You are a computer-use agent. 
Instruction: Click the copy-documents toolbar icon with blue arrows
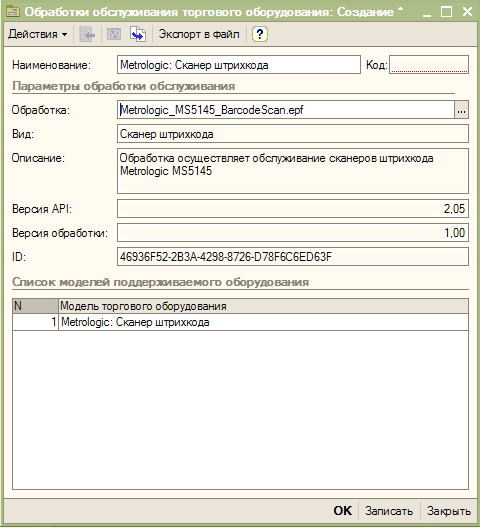138,34
